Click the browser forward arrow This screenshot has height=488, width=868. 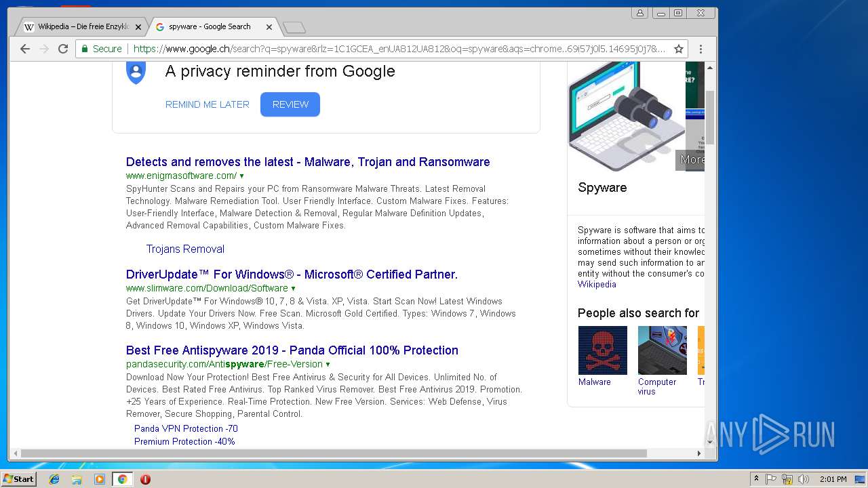point(44,49)
